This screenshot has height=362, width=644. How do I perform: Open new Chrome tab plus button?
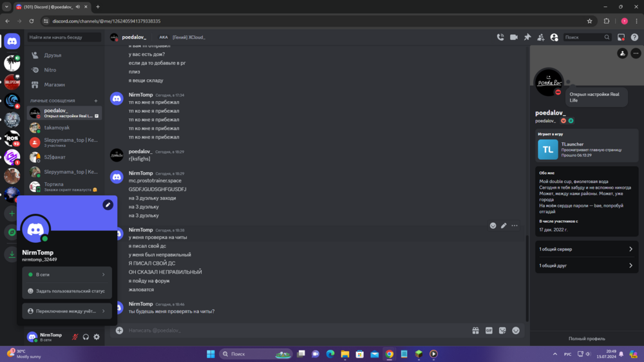(x=98, y=6)
